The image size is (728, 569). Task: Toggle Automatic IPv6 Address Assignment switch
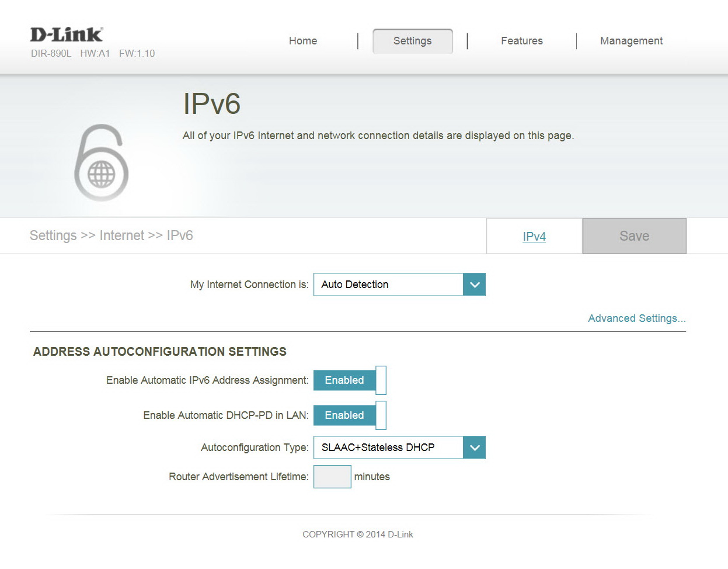click(x=350, y=380)
